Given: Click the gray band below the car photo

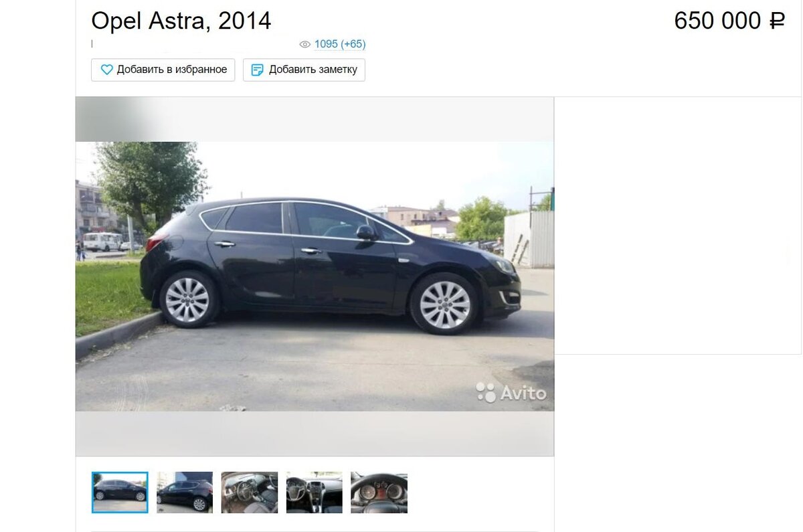Looking at the screenshot, I should point(315,434).
